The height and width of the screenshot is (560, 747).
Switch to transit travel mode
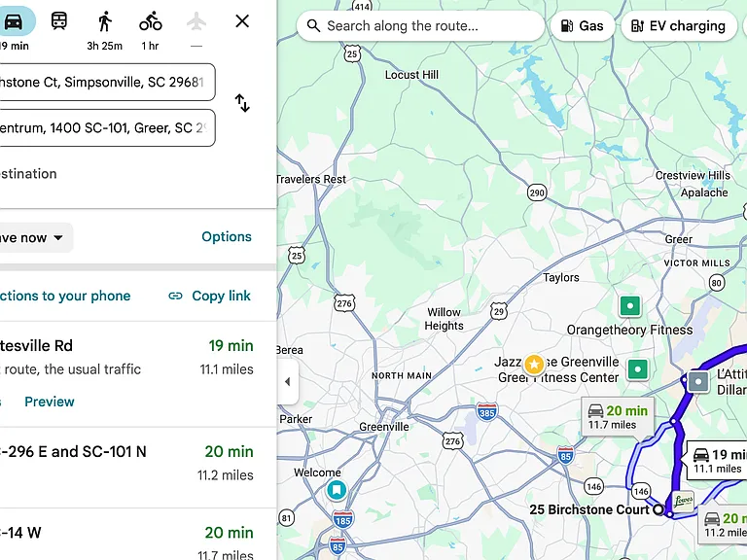59,21
